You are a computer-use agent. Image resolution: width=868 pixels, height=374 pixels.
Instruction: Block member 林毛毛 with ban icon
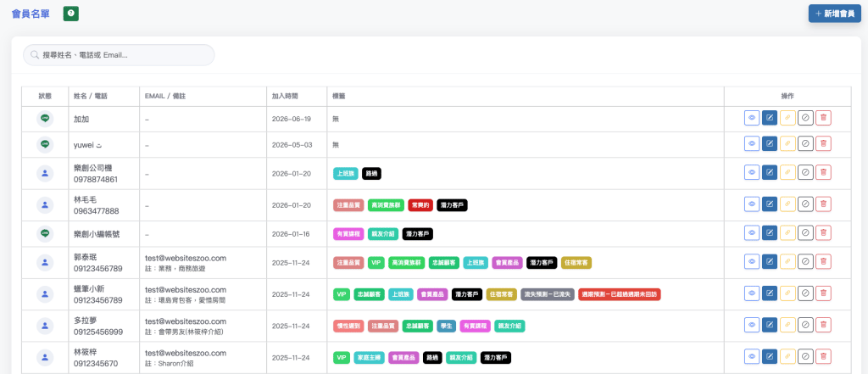(805, 204)
